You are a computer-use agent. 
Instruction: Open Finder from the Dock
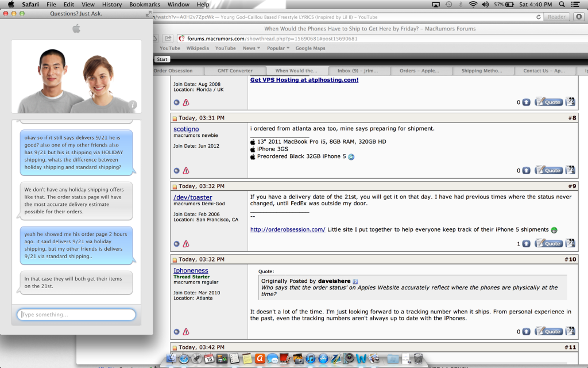point(171,359)
